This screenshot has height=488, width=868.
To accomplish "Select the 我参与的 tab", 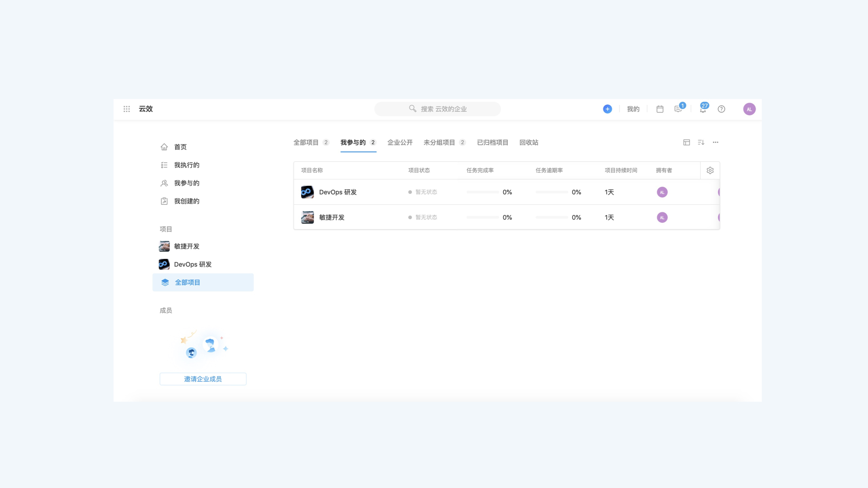I will [358, 142].
